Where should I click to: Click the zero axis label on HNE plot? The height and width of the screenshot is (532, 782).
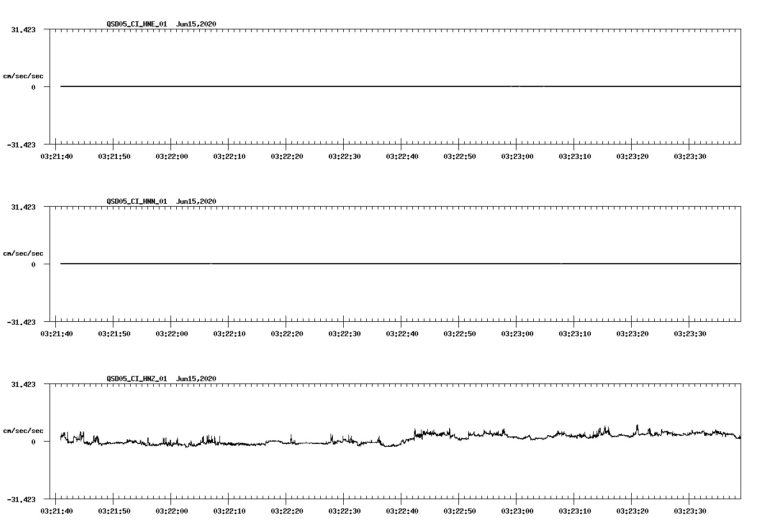pyautogui.click(x=33, y=88)
